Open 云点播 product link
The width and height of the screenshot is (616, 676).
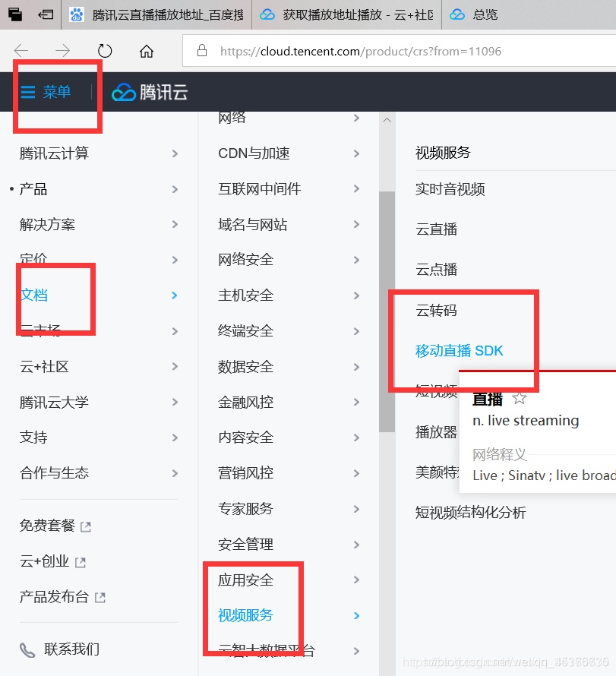(x=436, y=270)
